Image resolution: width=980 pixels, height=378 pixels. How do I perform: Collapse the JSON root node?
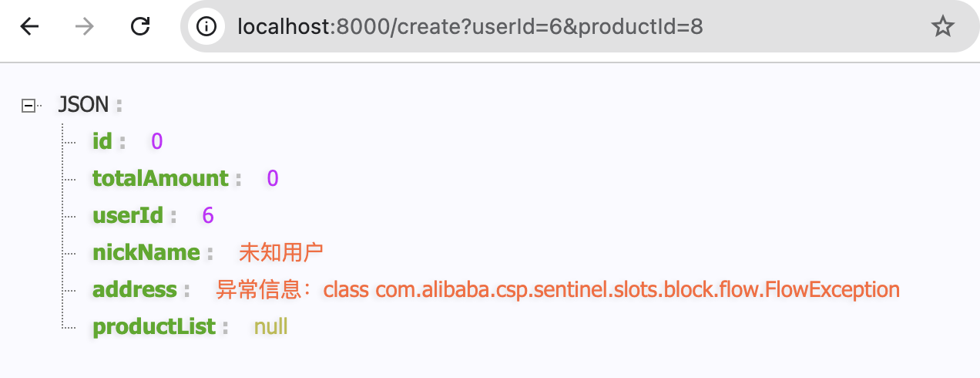pos(29,105)
